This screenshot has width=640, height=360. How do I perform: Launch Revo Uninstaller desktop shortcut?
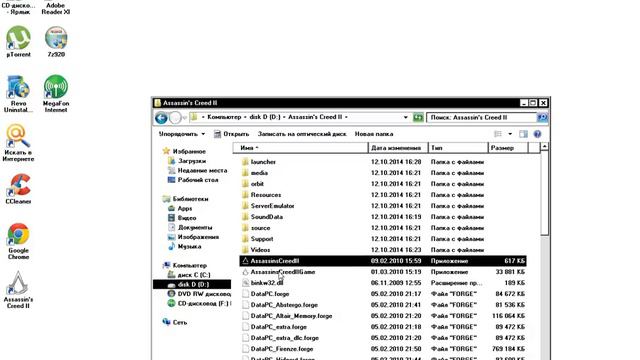click(18, 93)
